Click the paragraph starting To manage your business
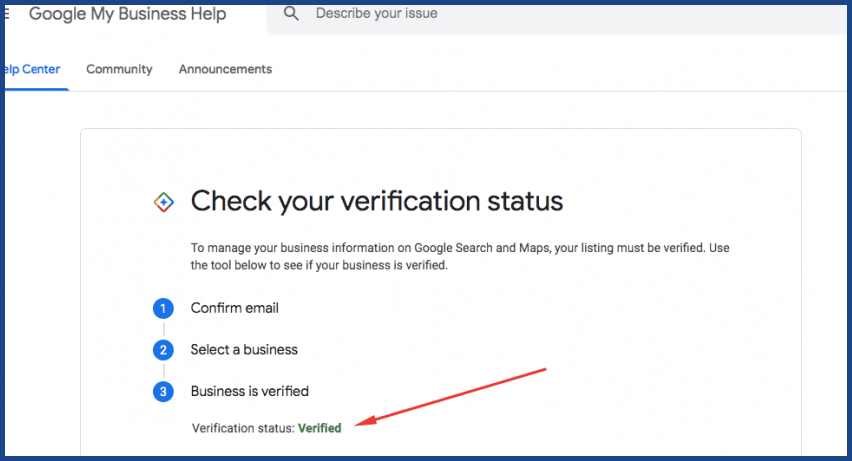The image size is (852, 461). tap(460, 257)
